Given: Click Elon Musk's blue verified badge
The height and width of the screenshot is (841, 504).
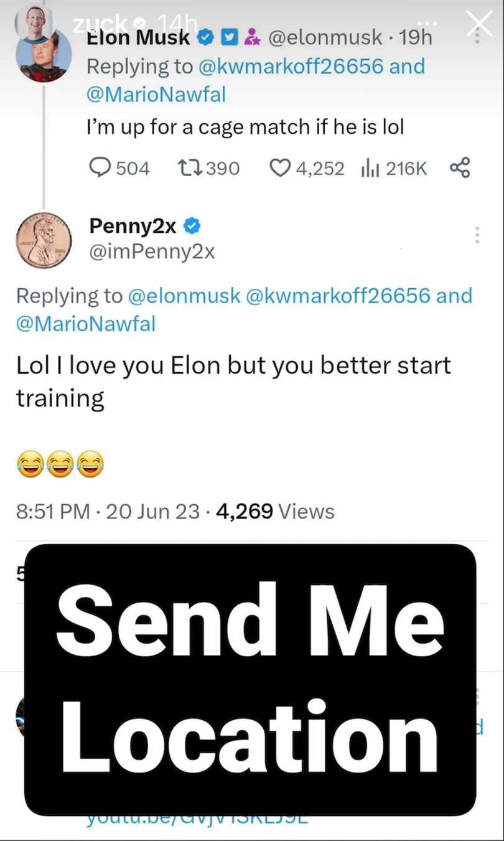Looking at the screenshot, I should tap(204, 39).
